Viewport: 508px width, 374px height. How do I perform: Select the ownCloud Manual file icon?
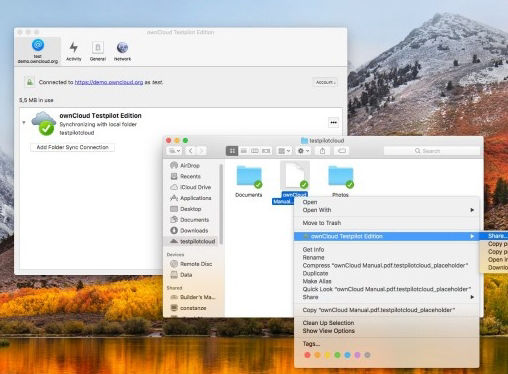[295, 175]
